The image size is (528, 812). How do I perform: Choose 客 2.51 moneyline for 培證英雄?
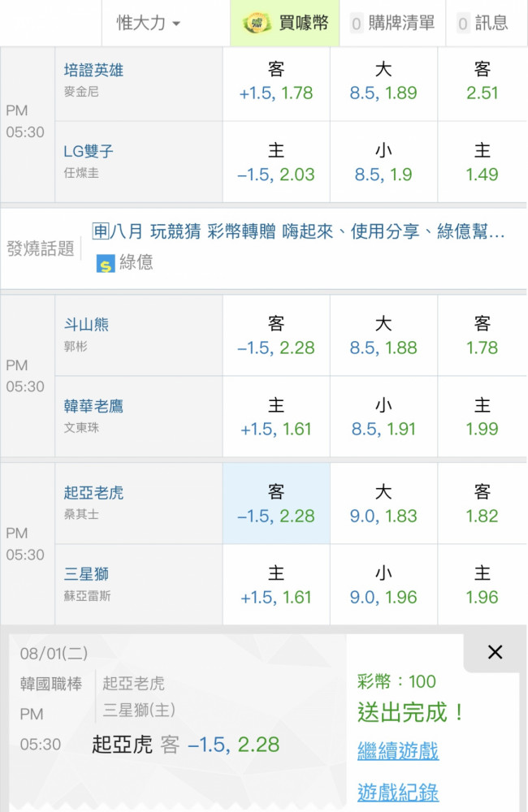click(483, 80)
